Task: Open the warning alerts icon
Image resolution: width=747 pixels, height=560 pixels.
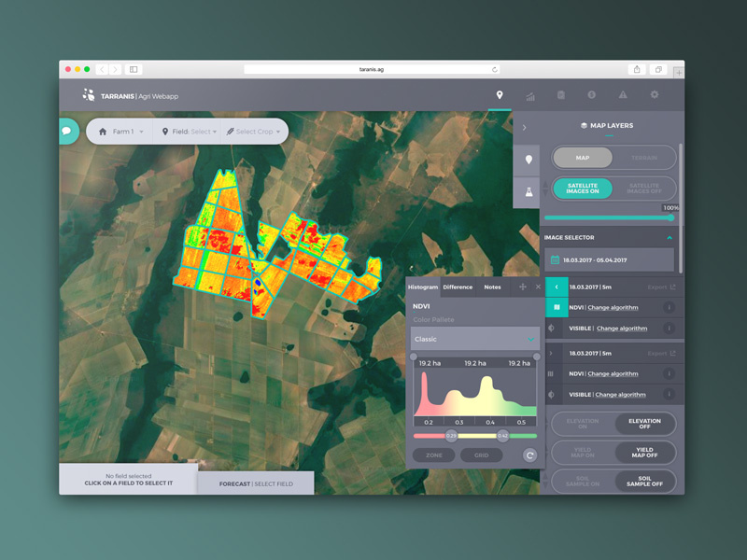Action: pyautogui.click(x=623, y=95)
